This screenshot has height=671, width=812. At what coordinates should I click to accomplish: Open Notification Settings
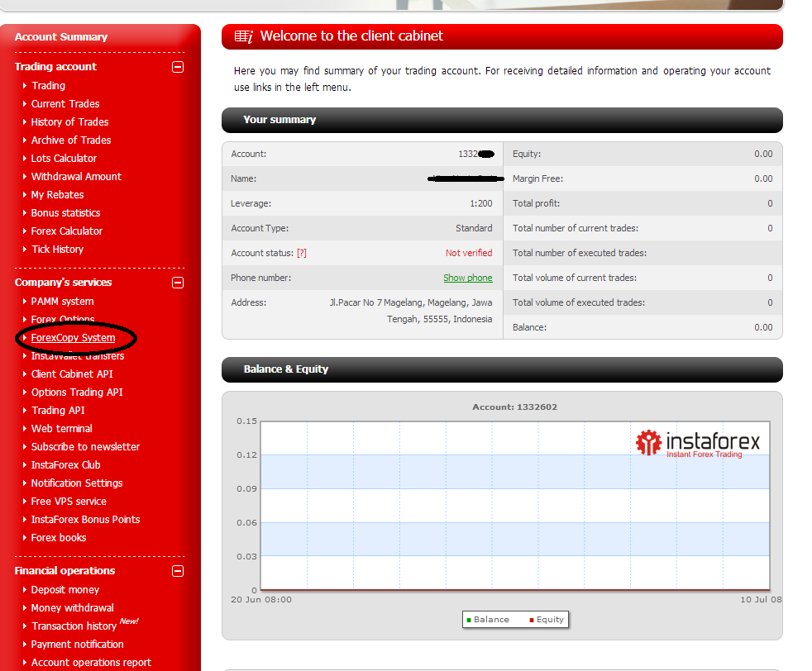[x=77, y=483]
